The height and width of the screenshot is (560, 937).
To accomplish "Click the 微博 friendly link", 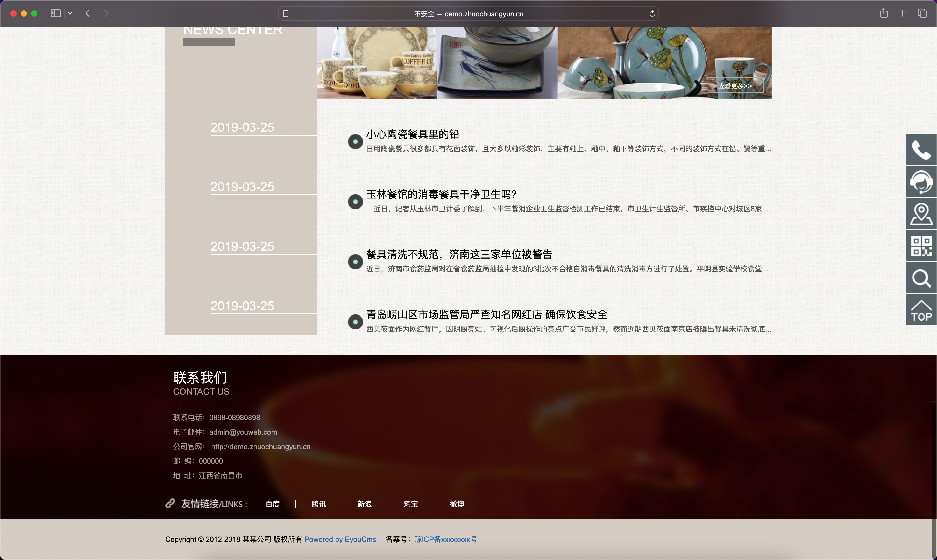I will (457, 504).
